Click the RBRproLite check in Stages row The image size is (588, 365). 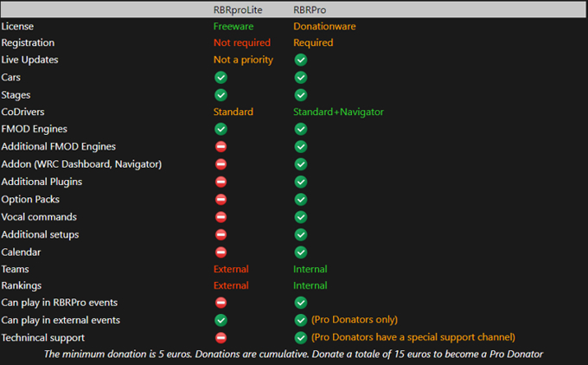(220, 95)
